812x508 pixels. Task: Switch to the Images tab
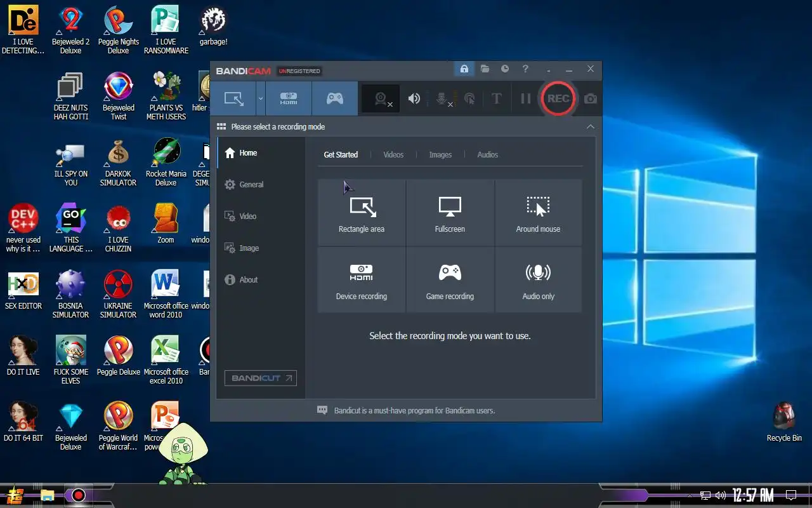(440, 154)
